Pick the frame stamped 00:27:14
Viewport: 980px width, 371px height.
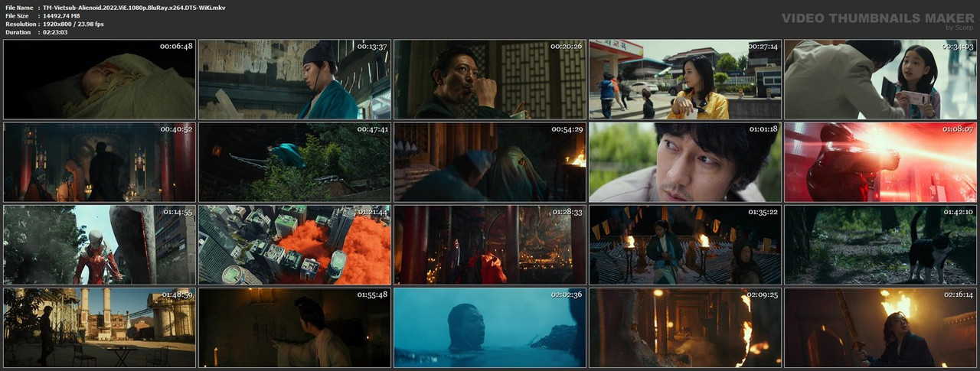(685, 80)
